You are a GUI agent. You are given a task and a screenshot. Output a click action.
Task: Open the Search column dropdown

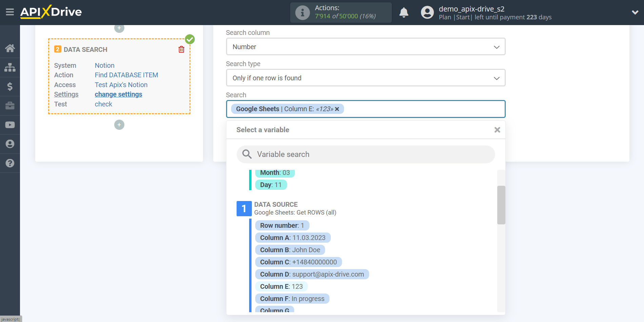coord(366,47)
